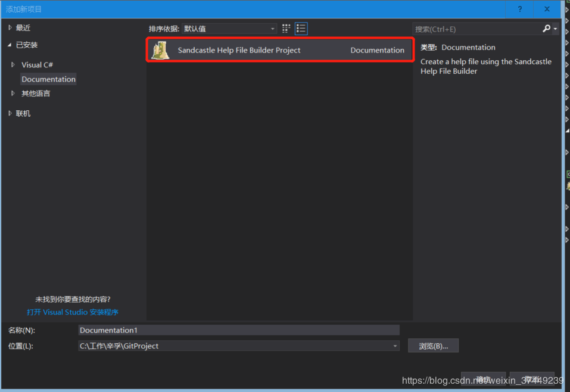Focus the 名称 name input field
570x392 pixels.
click(x=239, y=330)
